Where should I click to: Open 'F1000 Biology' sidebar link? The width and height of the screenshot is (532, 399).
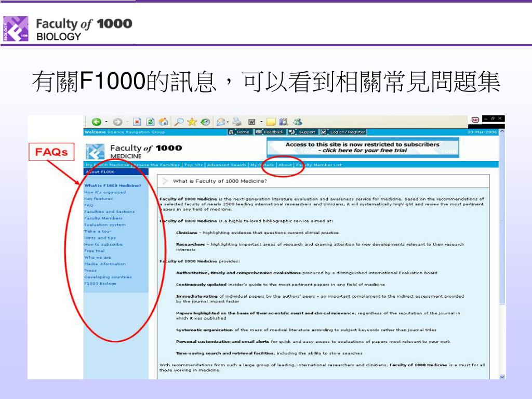coord(100,284)
